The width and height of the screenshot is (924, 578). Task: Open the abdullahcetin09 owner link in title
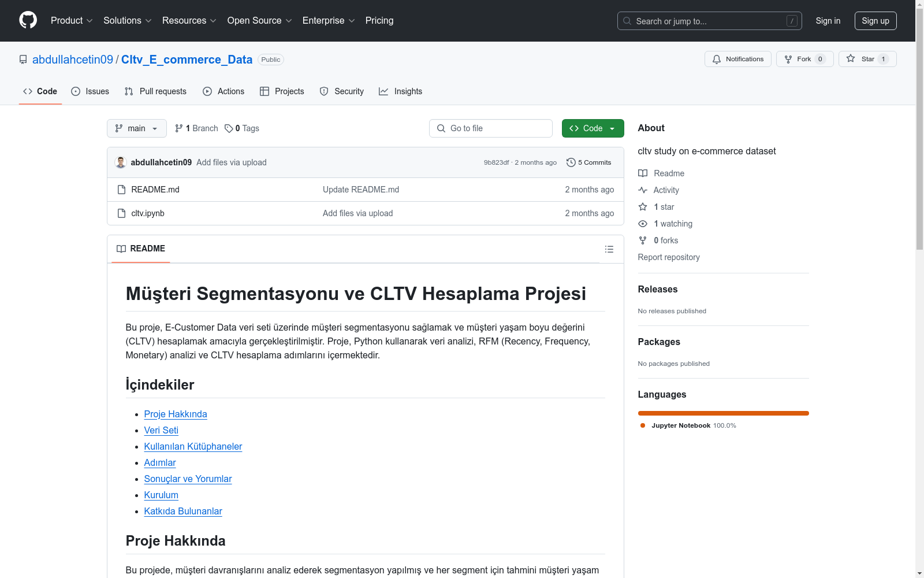[73, 60]
